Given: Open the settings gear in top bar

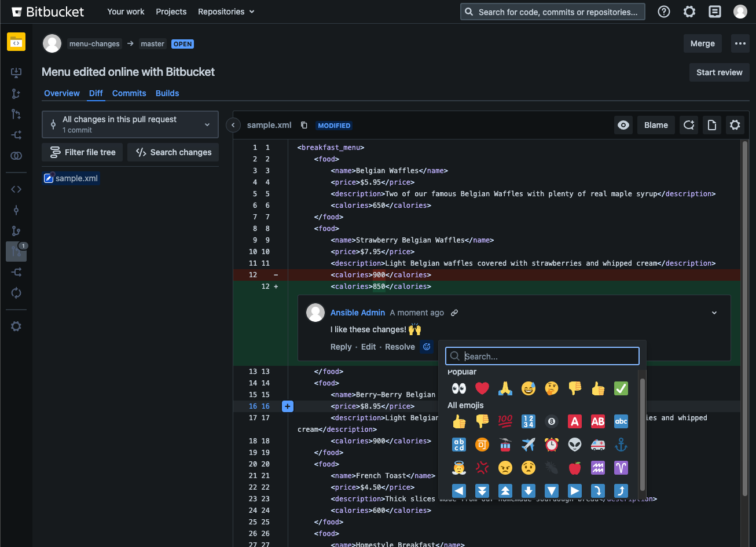Looking at the screenshot, I should (x=689, y=12).
